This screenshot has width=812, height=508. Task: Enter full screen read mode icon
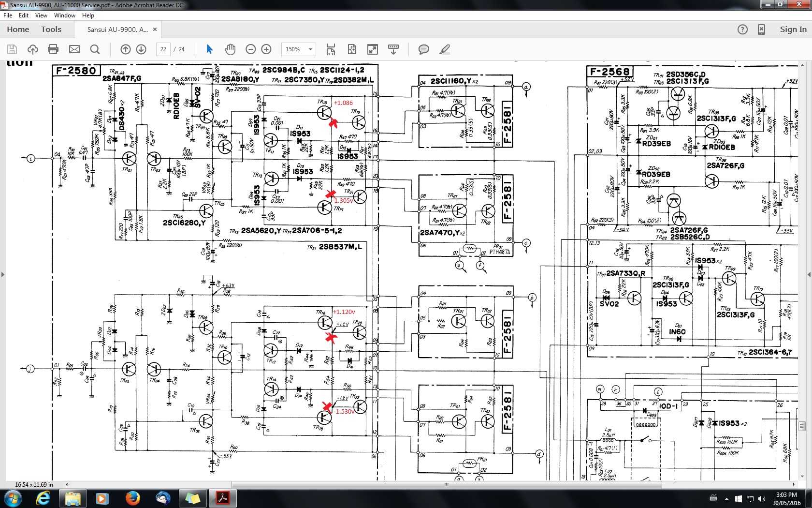[x=373, y=49]
